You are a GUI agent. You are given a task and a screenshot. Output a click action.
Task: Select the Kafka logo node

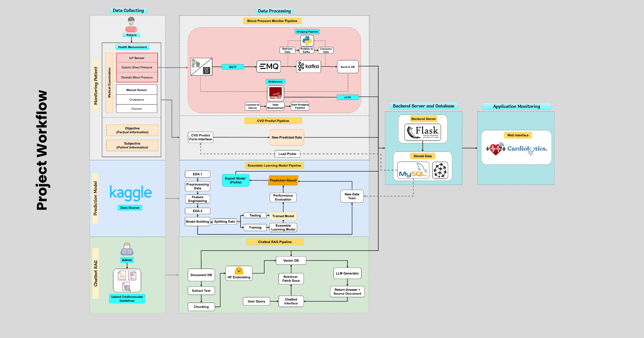click(309, 67)
